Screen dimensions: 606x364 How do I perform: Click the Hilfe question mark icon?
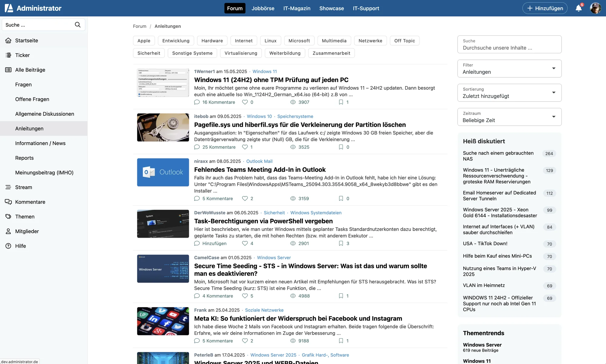pyautogui.click(x=8, y=246)
